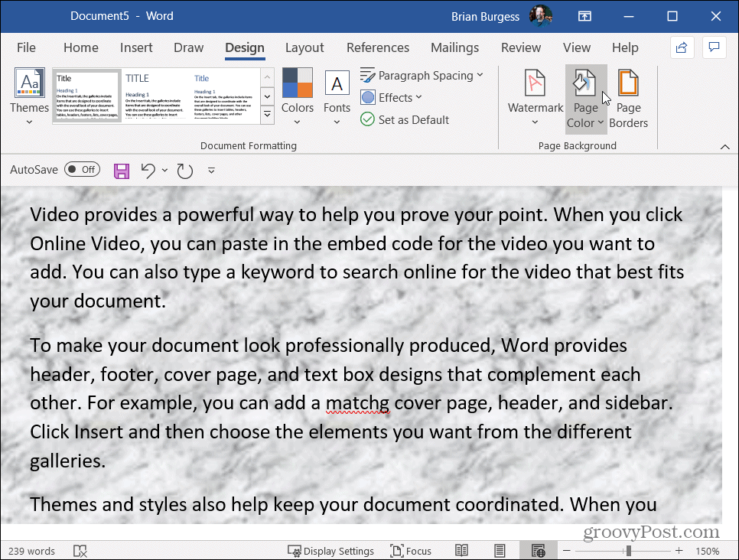739x560 pixels.
Task: Click the zoom slider handle
Action: coord(628,551)
